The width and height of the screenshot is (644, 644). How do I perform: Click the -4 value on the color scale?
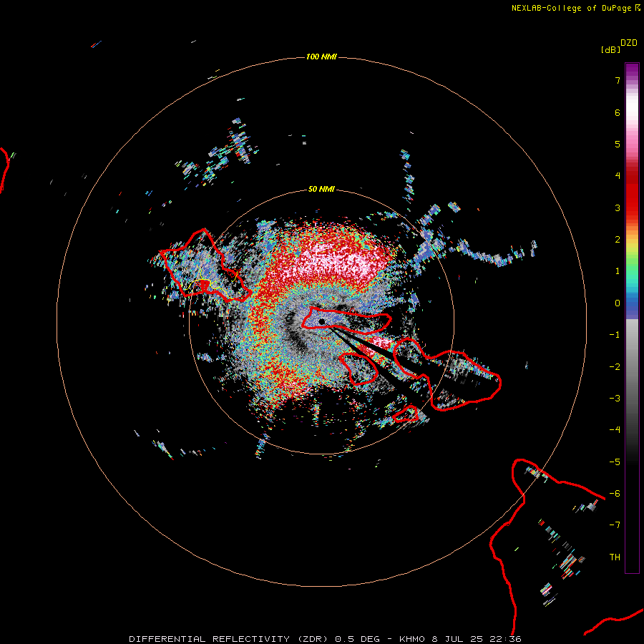[615, 430]
